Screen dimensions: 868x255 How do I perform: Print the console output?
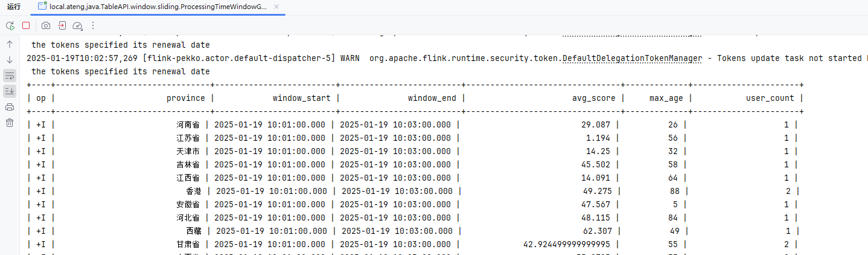coord(10,107)
